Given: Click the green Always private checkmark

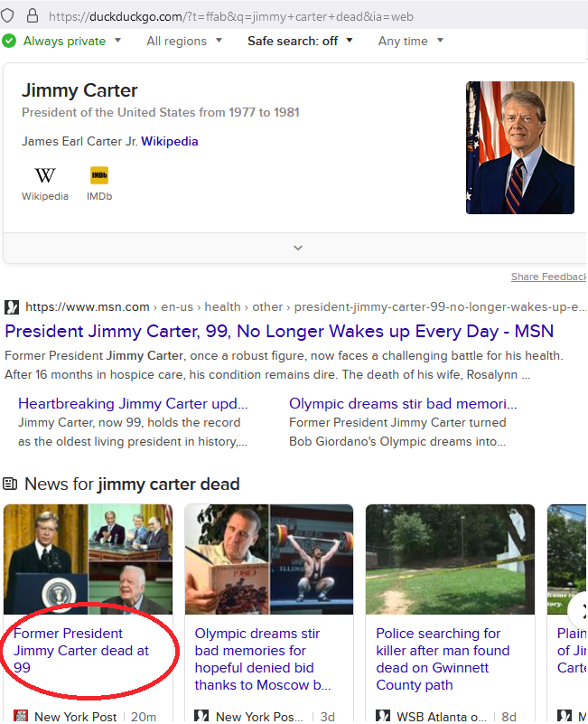Looking at the screenshot, I should [9, 41].
